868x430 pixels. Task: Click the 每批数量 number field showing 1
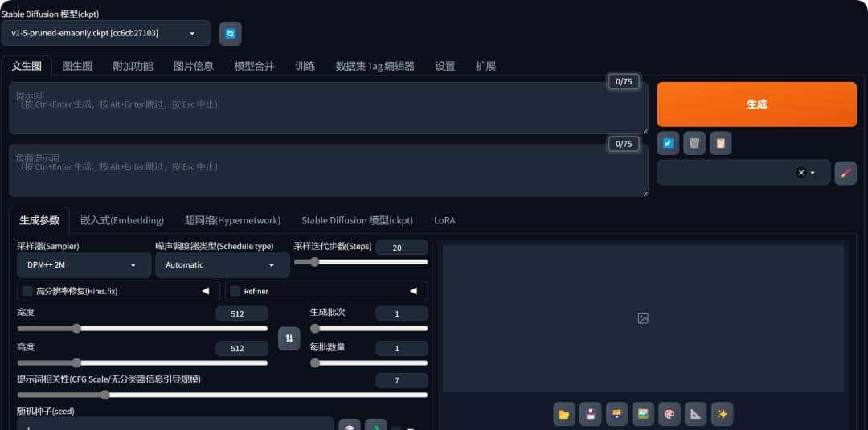pos(402,349)
